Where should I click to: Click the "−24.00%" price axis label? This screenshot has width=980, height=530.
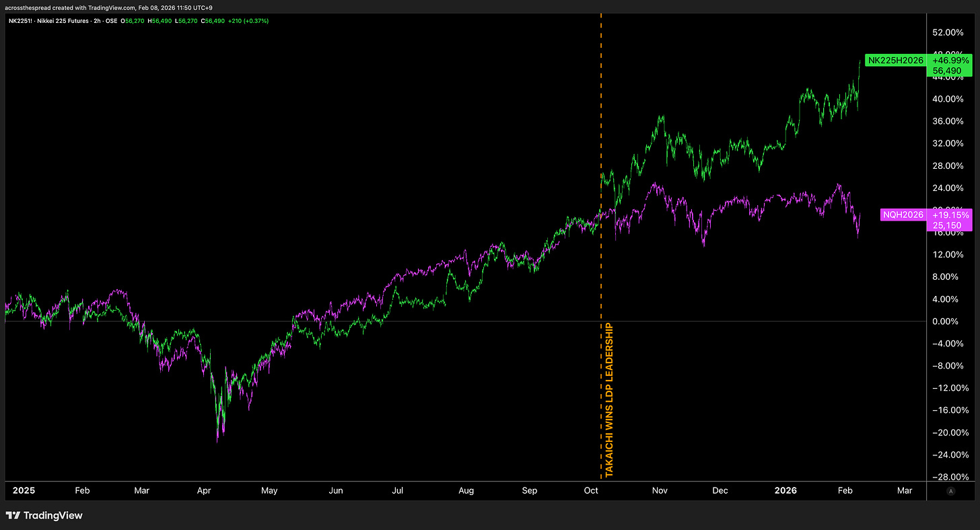coord(949,455)
